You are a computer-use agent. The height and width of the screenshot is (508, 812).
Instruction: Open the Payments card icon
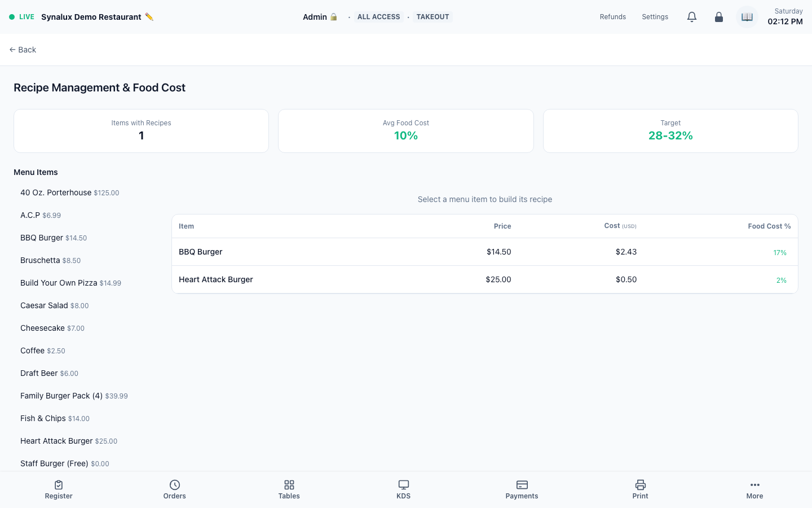pos(522,485)
